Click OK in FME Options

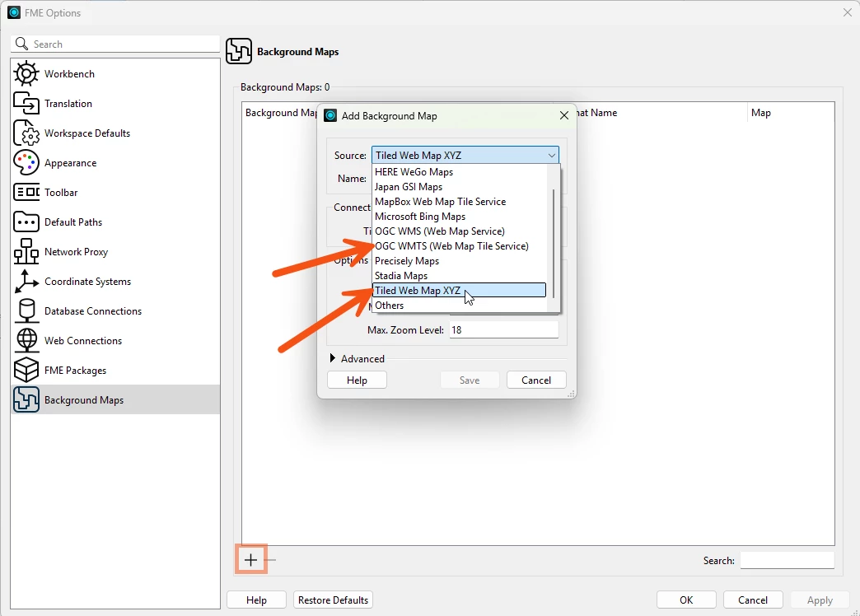(x=686, y=600)
